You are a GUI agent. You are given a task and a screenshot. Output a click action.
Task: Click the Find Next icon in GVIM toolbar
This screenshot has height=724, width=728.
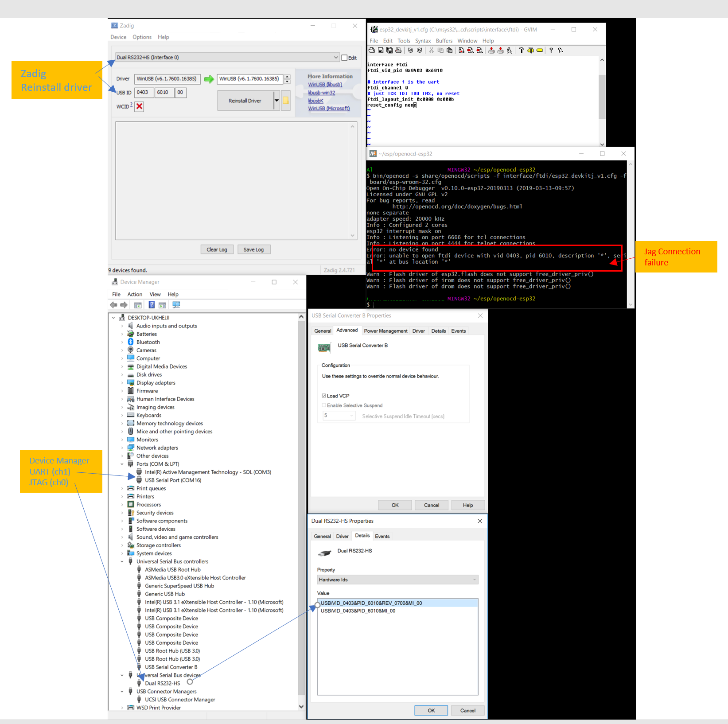pyautogui.click(x=470, y=51)
